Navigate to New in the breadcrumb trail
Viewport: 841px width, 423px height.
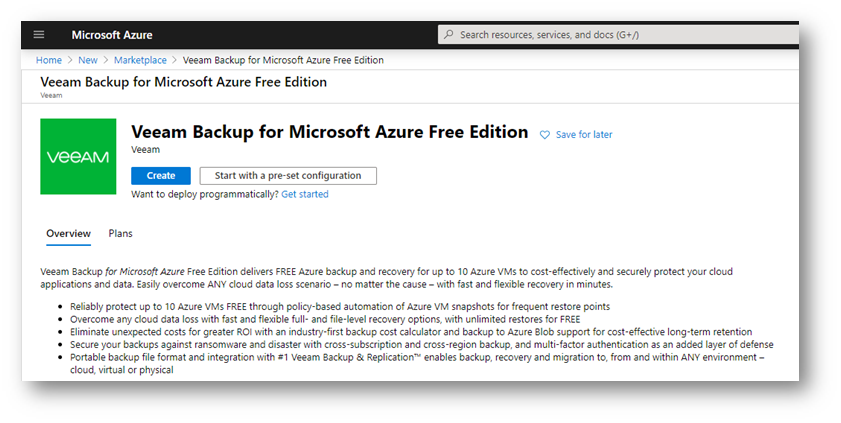pyautogui.click(x=88, y=60)
